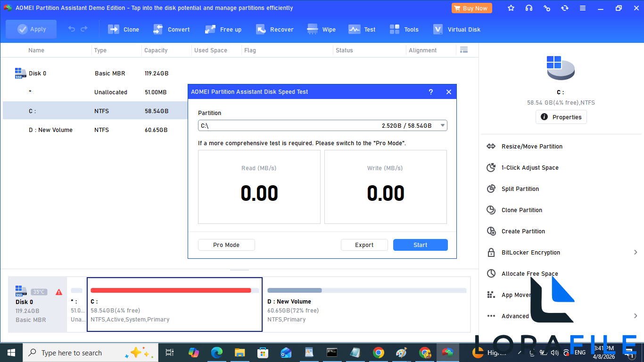The image size is (644, 362).
Task: Select the Wipe toolbar icon
Action: 321,29
